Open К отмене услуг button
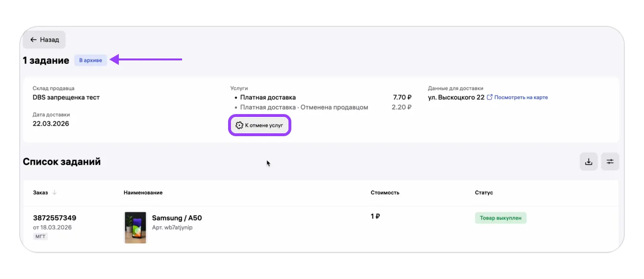This screenshot has height=279, width=644. pos(260,126)
